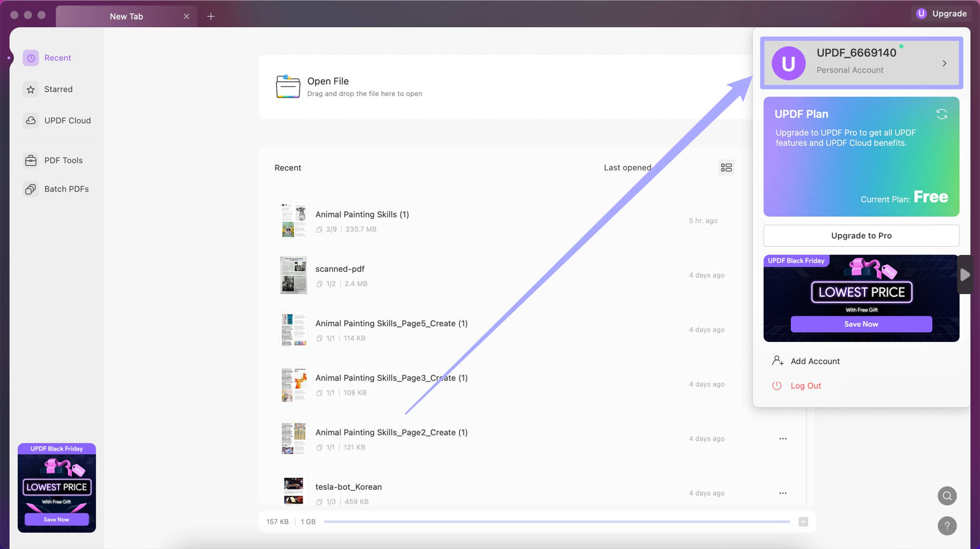Click the purple U account avatar

pyautogui.click(x=789, y=64)
